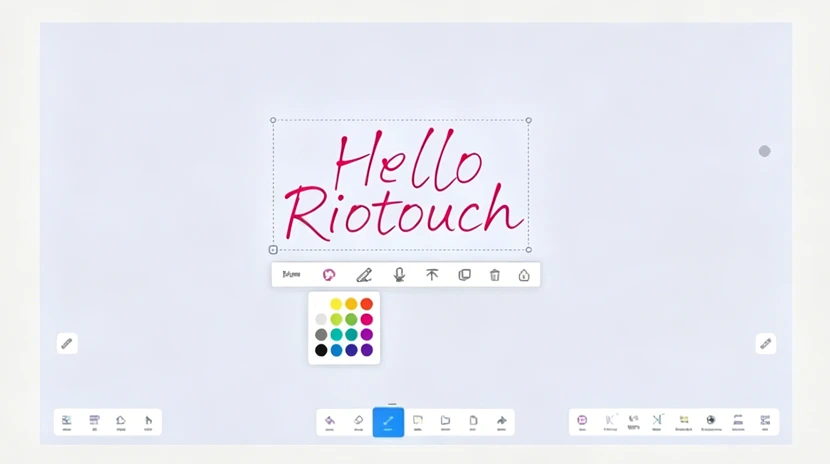Click the top-left selection handle
This screenshot has width=830, height=464.
click(273, 120)
